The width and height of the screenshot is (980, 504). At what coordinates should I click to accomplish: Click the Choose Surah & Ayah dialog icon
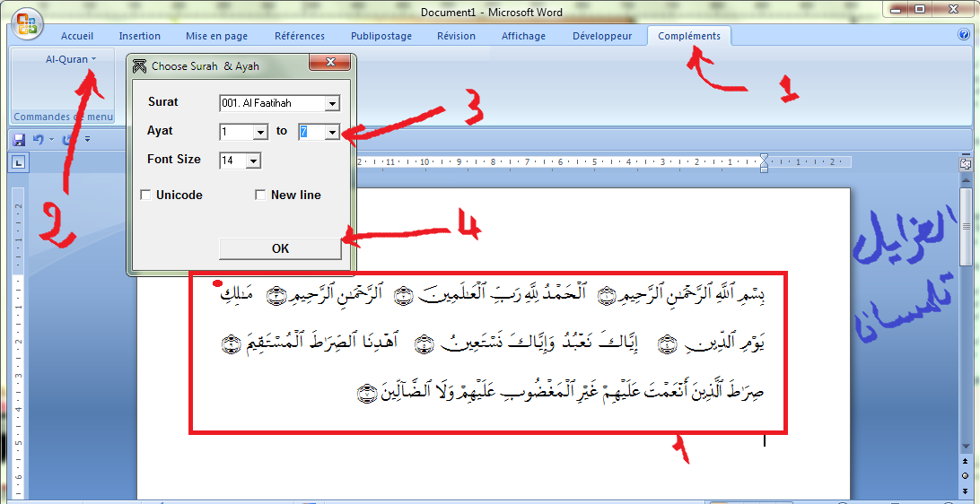(x=140, y=65)
